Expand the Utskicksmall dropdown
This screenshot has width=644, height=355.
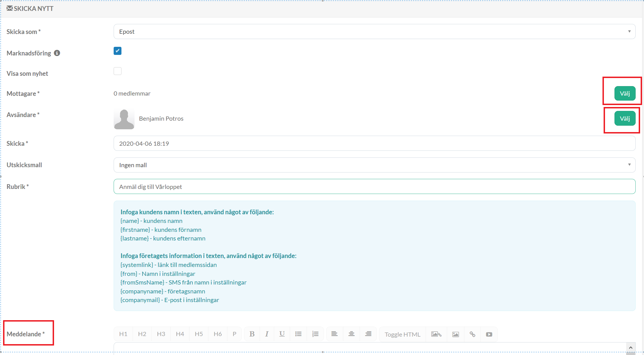click(x=374, y=165)
